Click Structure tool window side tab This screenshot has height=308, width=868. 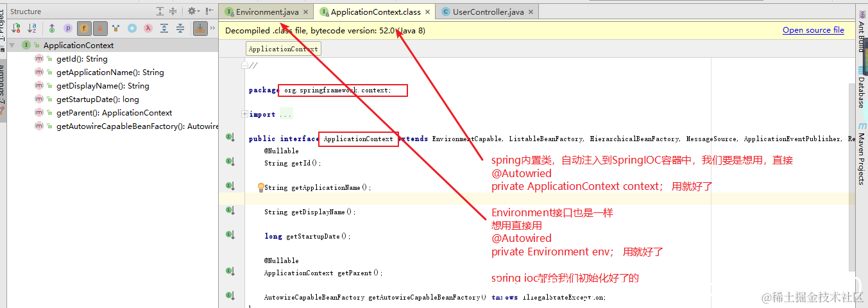3,90
